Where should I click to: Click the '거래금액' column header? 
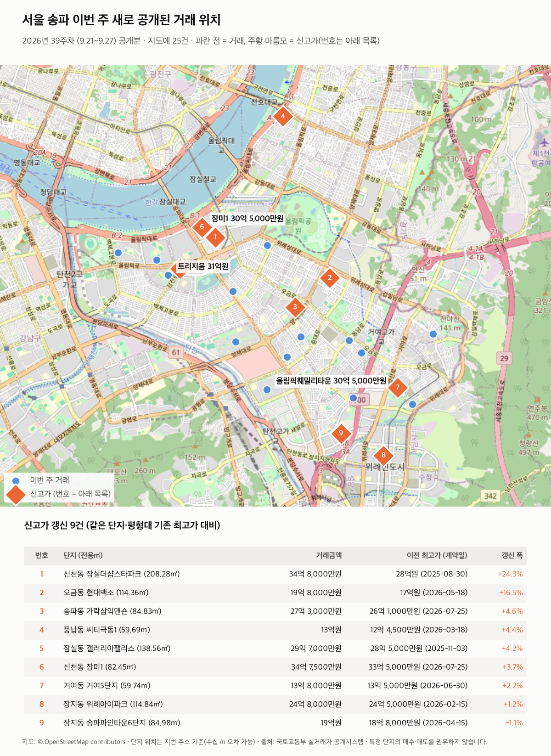point(329,555)
